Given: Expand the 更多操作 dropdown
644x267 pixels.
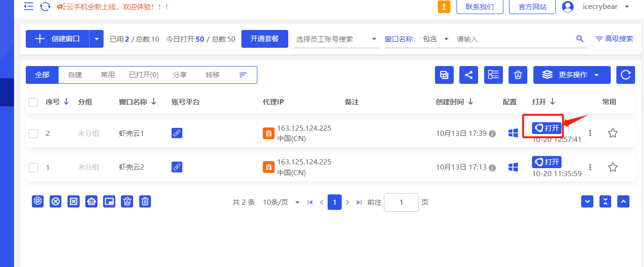Looking at the screenshot, I should tap(572, 75).
